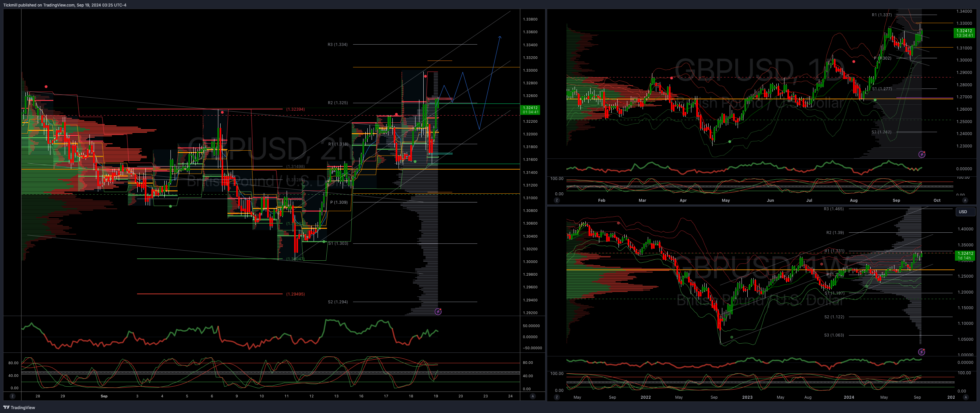The height and width of the screenshot is (413, 980).
Task: Toggle auto-scale A button on 2h chart
Action: click(x=533, y=396)
